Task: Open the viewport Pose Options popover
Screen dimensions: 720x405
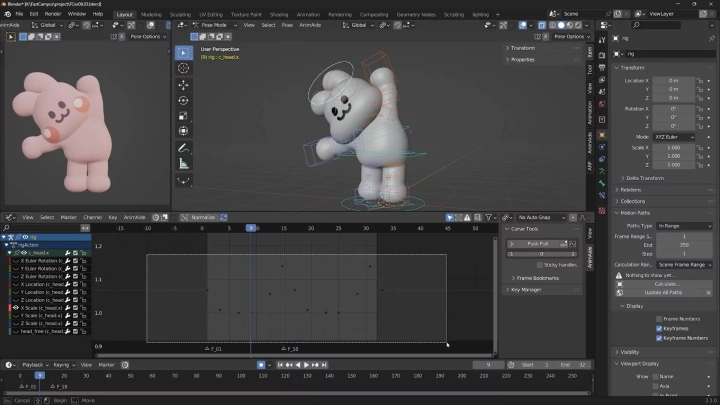Action: pos(572,36)
